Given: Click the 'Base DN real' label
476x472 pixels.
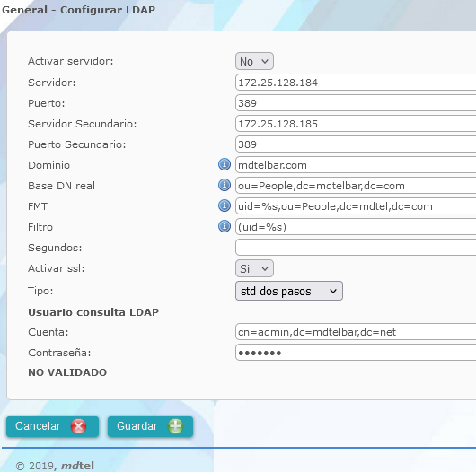Looking at the screenshot, I should (62, 186).
